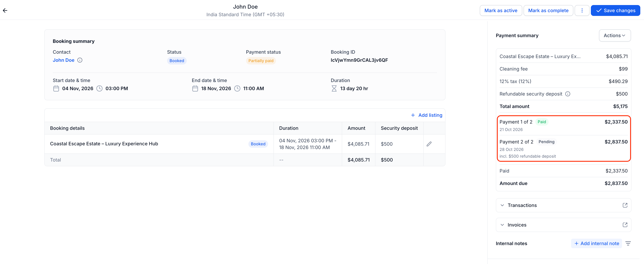The image size is (644, 264).
Task: Expand the Transactions section chevron
Action: [x=502, y=205]
